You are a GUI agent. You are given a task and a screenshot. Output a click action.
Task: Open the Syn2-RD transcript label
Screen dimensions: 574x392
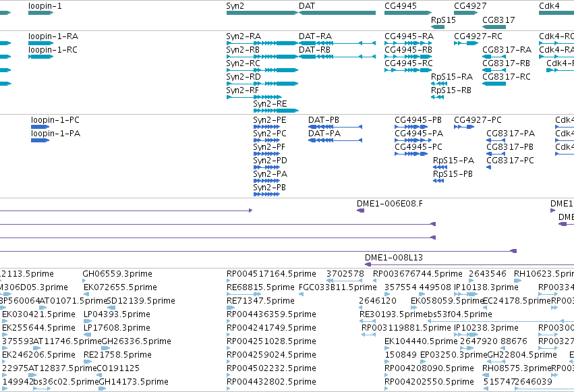(x=243, y=77)
